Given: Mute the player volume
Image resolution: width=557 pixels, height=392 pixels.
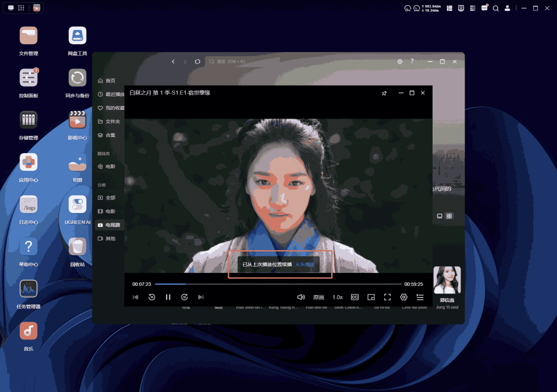Looking at the screenshot, I should (x=301, y=297).
